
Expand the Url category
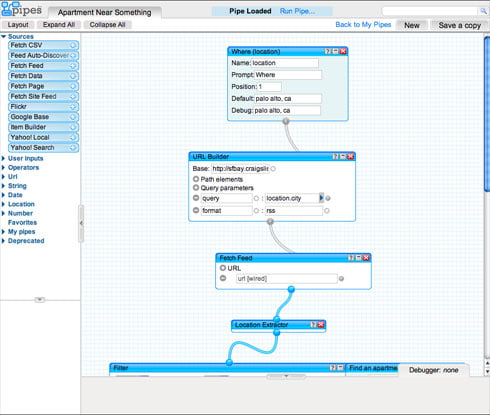click(3, 177)
